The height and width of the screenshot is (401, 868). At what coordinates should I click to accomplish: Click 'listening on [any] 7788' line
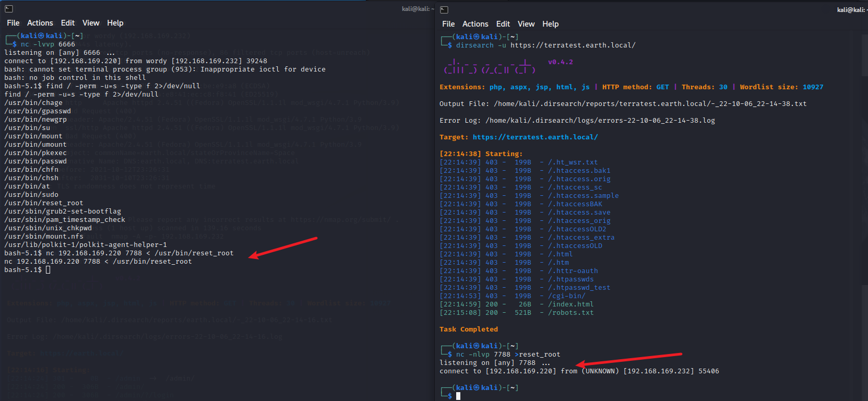pyautogui.click(x=495, y=363)
